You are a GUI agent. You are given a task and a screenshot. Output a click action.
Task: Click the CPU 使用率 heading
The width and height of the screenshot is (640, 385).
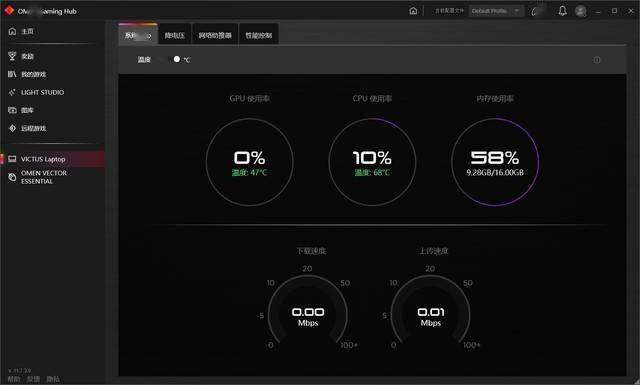coord(372,98)
